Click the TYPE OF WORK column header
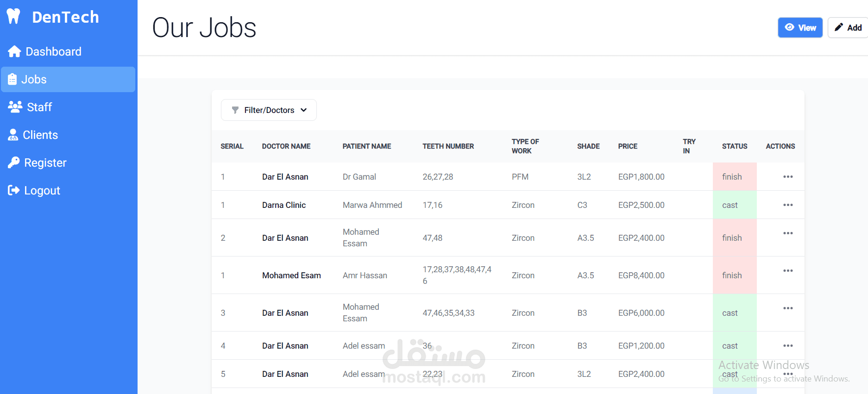 [x=525, y=146]
